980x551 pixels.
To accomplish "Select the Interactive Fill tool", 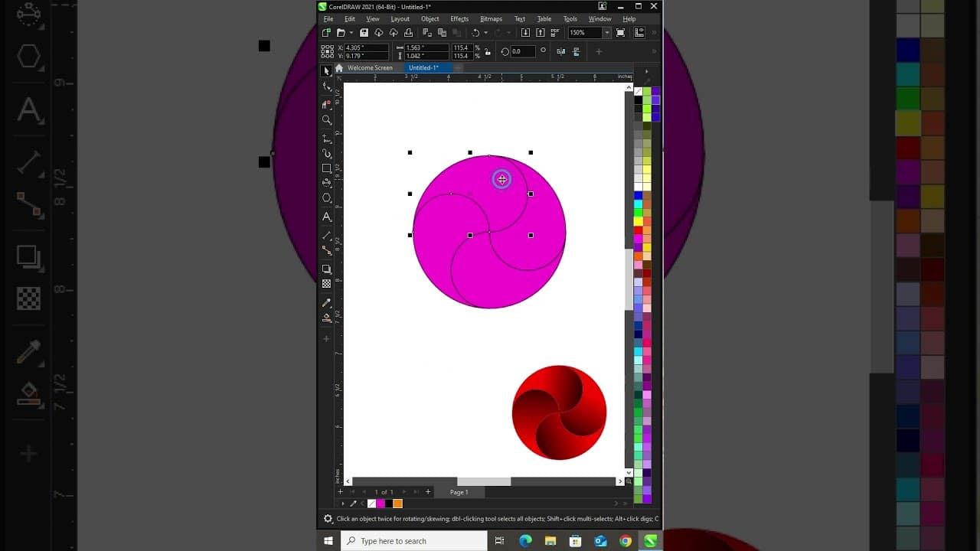I will (327, 318).
